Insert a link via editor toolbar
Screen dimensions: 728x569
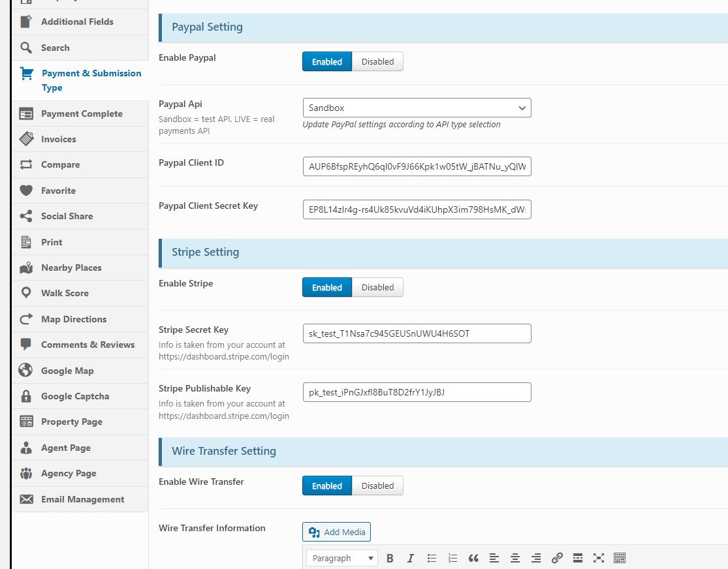(557, 558)
